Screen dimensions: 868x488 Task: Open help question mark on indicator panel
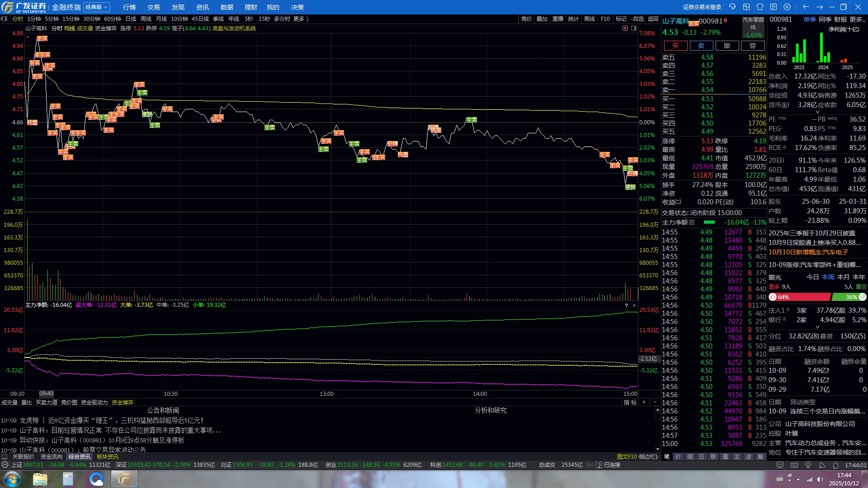(x=626, y=305)
